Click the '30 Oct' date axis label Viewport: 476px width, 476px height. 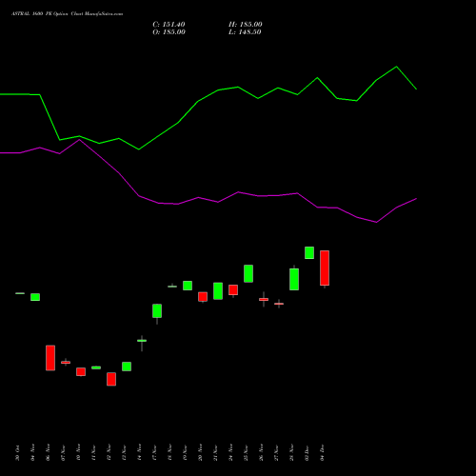point(17,452)
